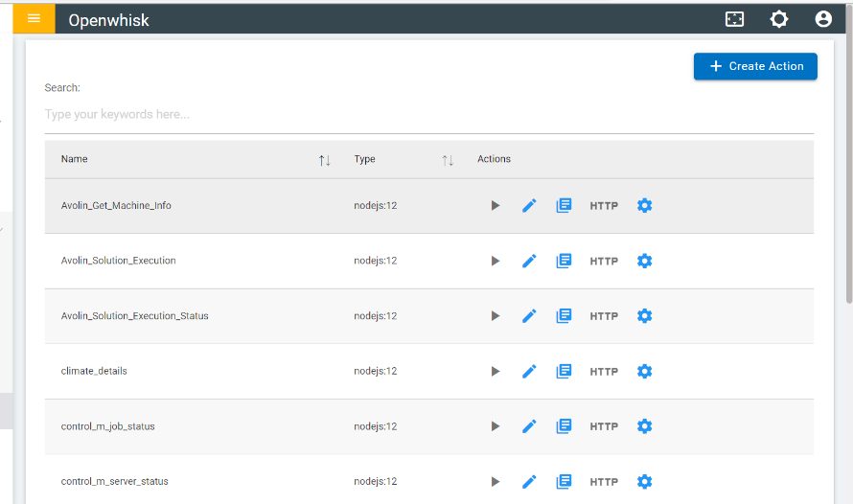This screenshot has height=504, width=853.
Task: Edit the Avolin_Solution_Execution action
Action: point(529,261)
